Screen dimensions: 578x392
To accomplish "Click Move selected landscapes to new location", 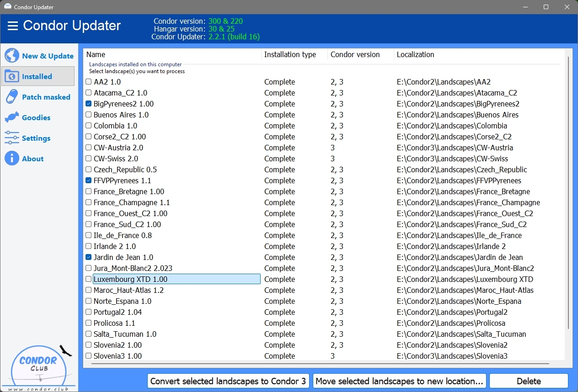I will pyautogui.click(x=400, y=381).
